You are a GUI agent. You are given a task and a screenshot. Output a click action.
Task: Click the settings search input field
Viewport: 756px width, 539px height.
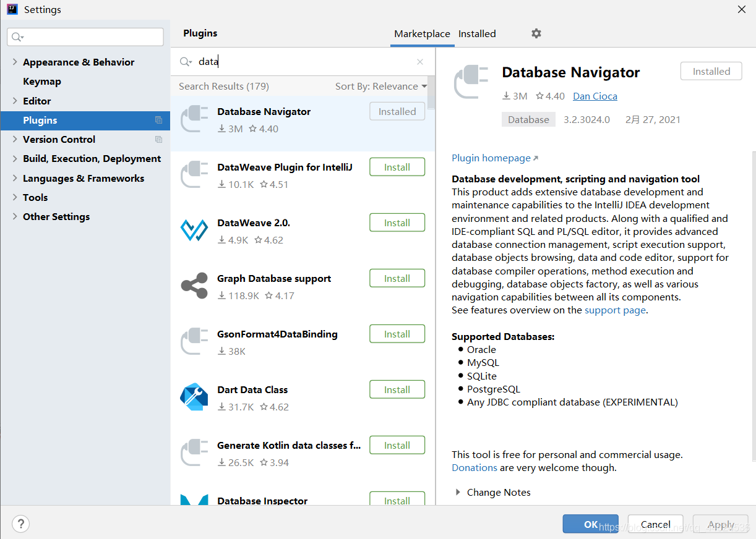pyautogui.click(x=85, y=37)
